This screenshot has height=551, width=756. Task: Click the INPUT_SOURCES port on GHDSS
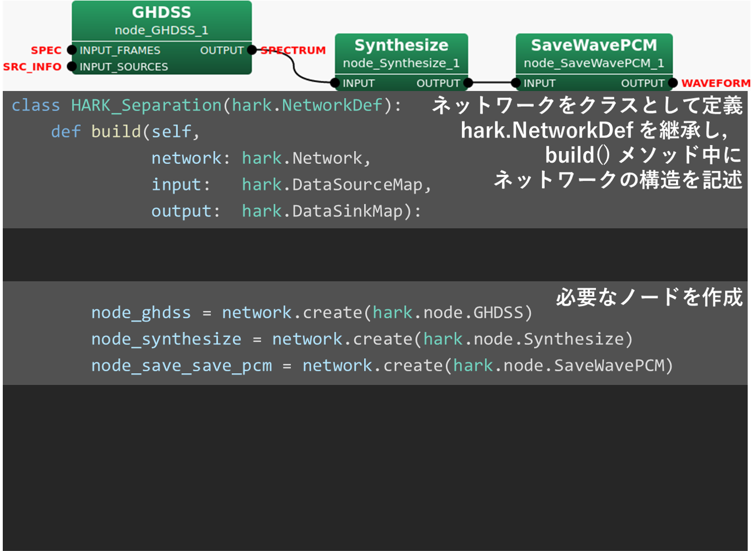click(x=71, y=67)
